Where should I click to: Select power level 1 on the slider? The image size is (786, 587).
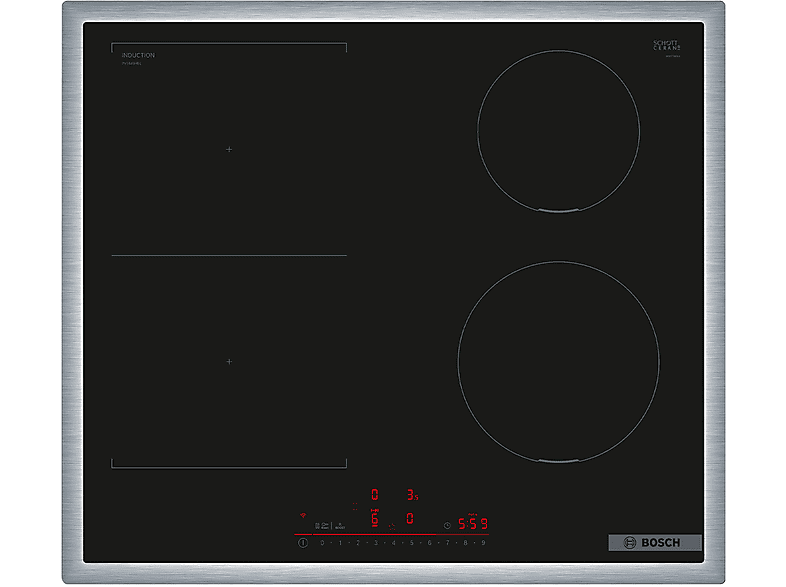(340, 543)
